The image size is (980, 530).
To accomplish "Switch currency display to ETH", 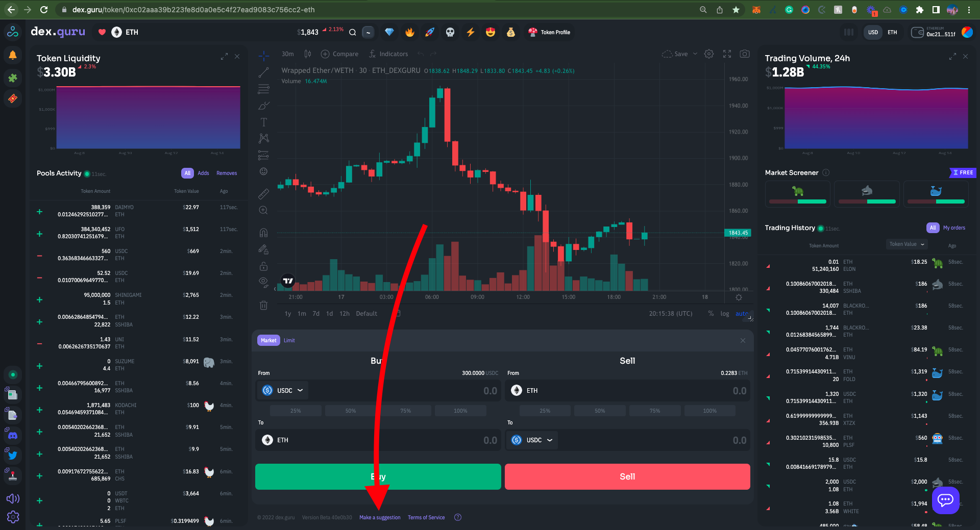I will (x=892, y=32).
